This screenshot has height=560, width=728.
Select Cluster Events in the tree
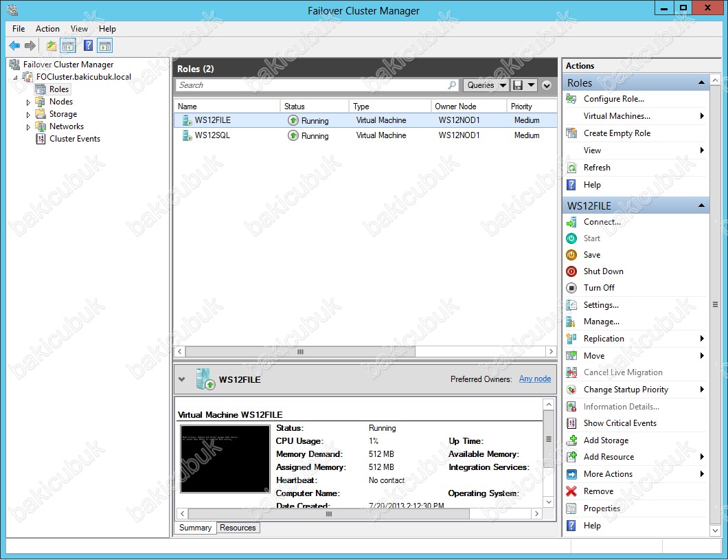[75, 139]
